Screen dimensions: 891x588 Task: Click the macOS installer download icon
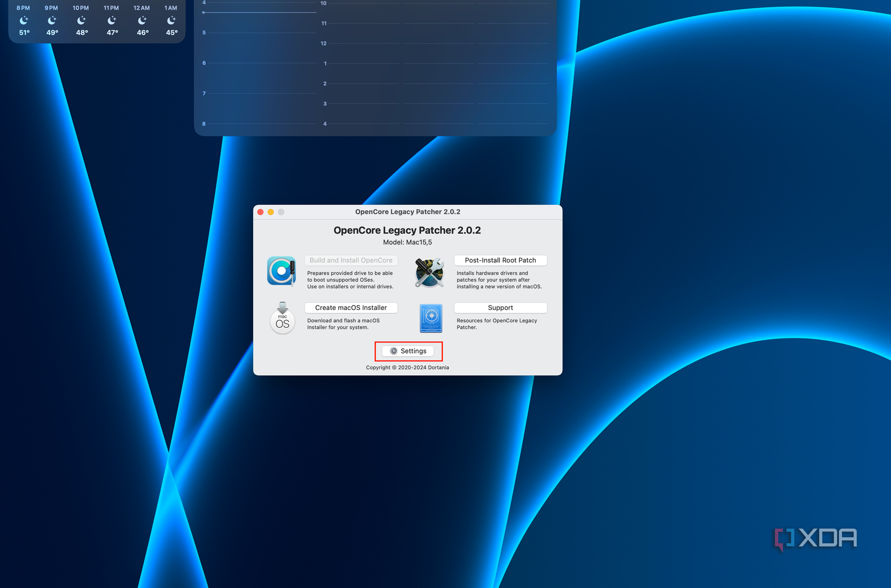(x=282, y=318)
